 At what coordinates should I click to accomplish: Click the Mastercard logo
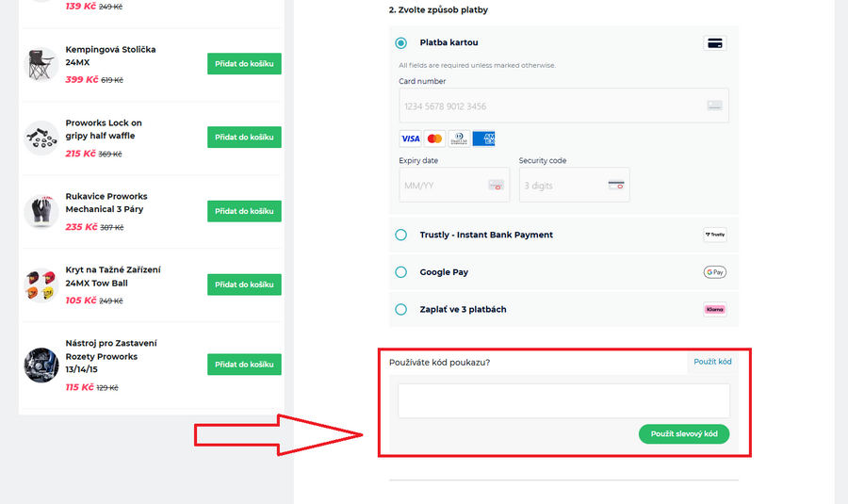434,138
